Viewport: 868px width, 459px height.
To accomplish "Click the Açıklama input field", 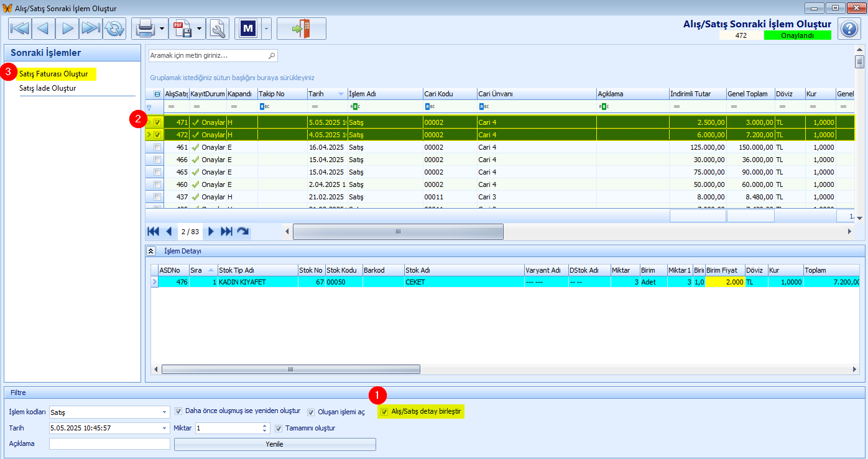I will 109,444.
